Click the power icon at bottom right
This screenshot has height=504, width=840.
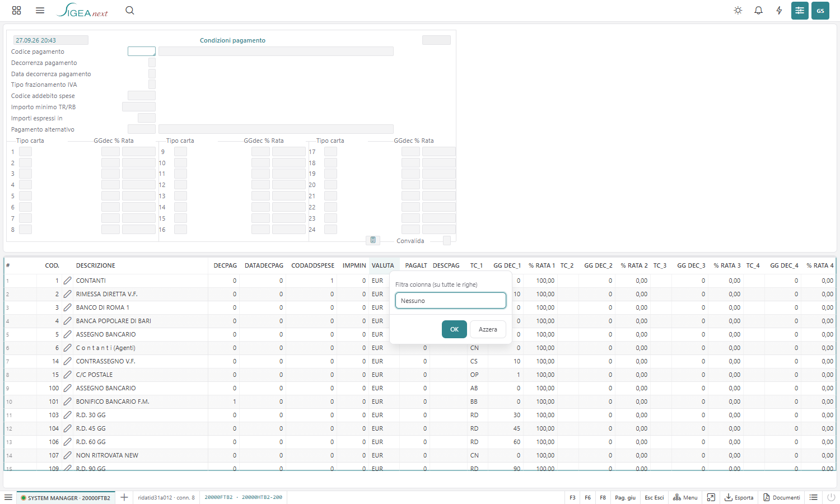[831, 497]
